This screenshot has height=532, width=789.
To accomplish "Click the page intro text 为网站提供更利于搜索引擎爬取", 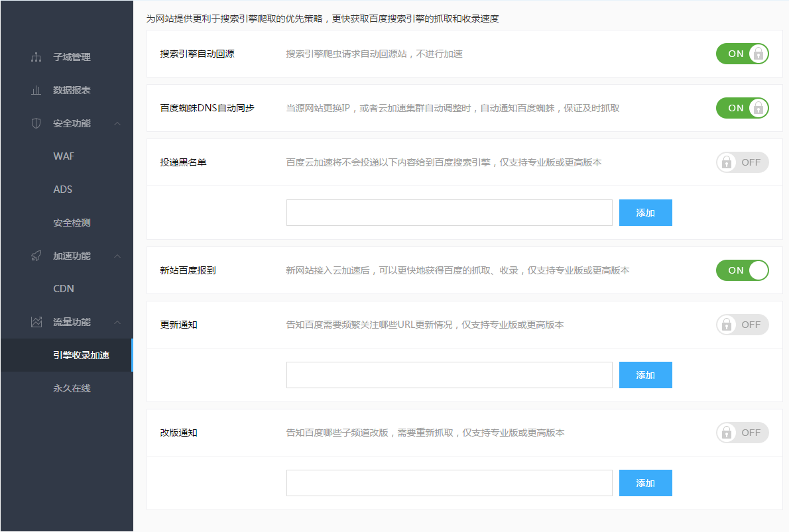I will coord(322,19).
